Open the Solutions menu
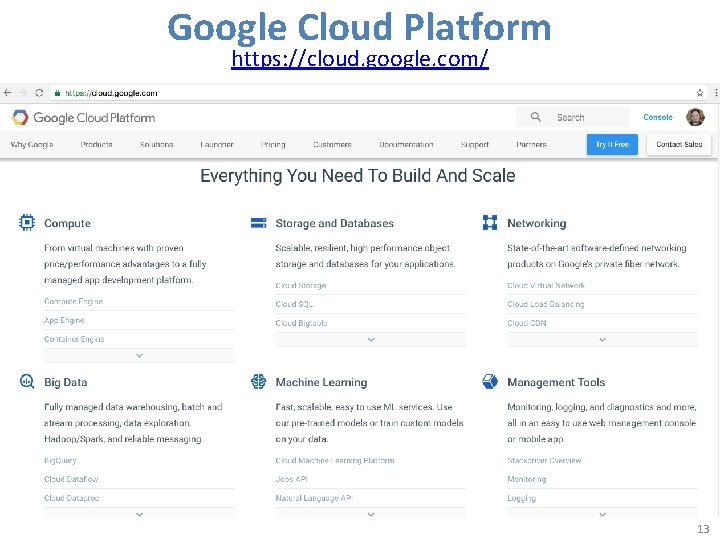Viewport: 720px width, 540px height. pos(157,144)
